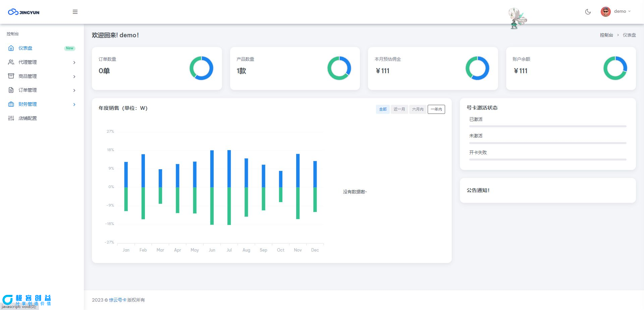Click the 已激活 progress bar

tap(547, 126)
